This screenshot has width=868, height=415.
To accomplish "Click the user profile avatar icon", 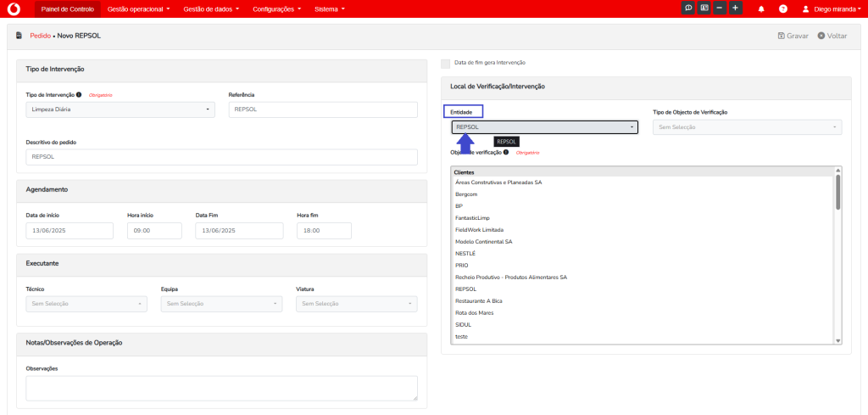I will point(805,8).
